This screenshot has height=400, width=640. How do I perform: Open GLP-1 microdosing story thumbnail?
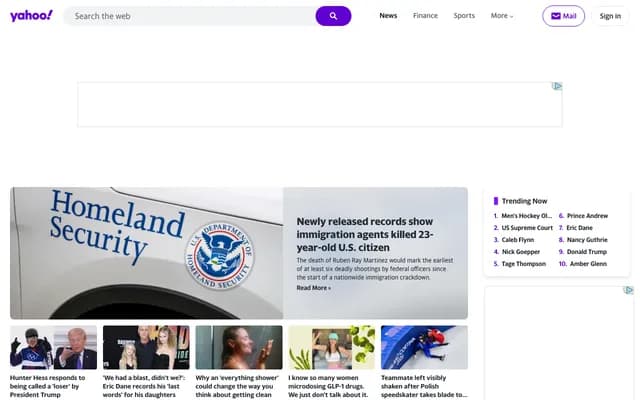coord(331,347)
